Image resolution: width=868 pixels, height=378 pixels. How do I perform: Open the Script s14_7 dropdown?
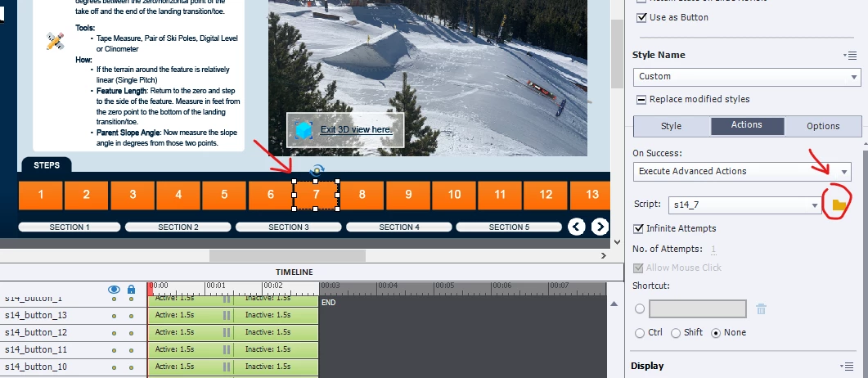(745, 205)
